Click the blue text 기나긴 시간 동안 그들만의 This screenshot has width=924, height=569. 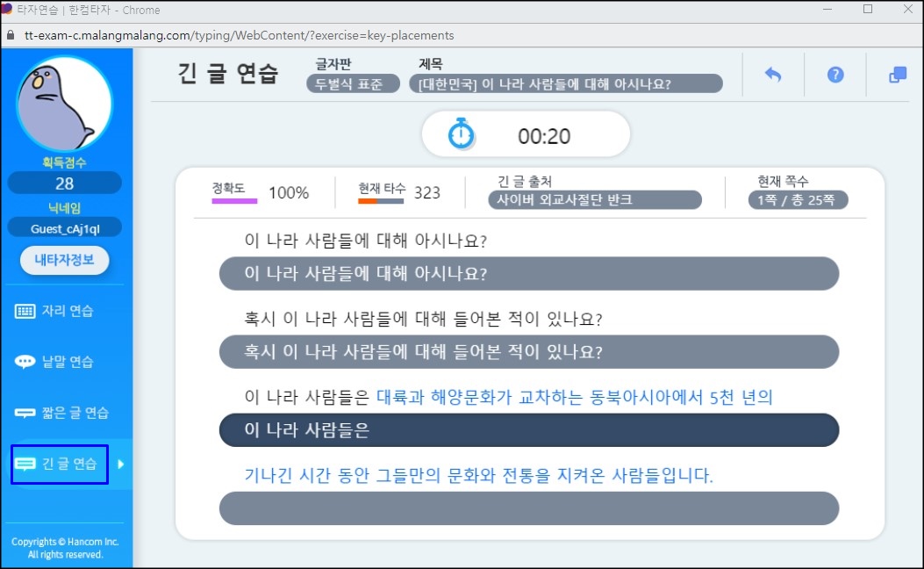tap(478, 475)
